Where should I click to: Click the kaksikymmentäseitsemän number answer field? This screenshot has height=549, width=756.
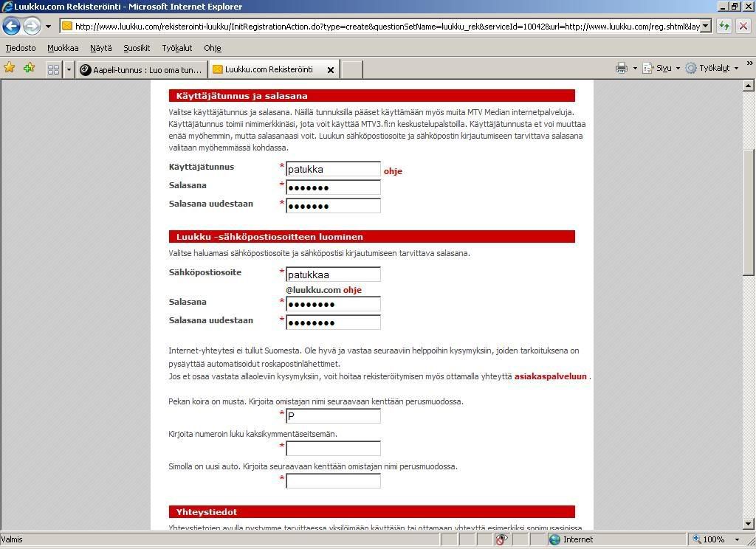pos(333,448)
